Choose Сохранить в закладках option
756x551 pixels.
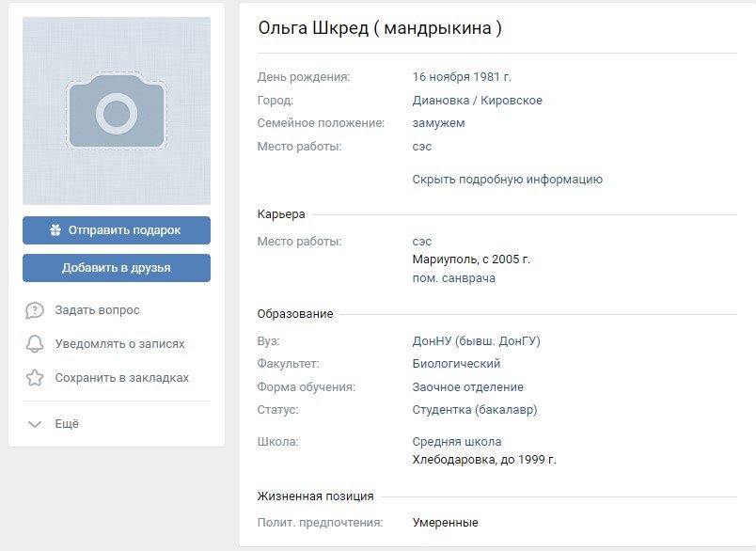click(x=121, y=378)
